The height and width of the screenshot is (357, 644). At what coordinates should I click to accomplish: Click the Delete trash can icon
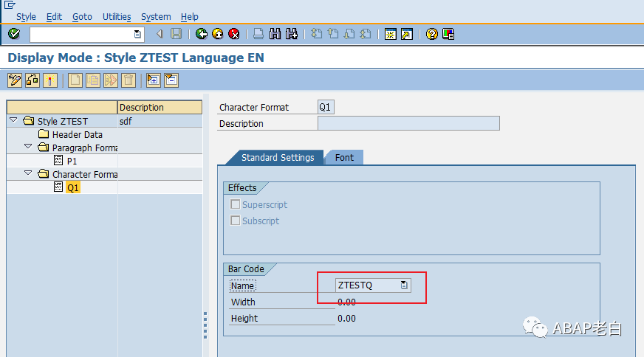[129, 80]
